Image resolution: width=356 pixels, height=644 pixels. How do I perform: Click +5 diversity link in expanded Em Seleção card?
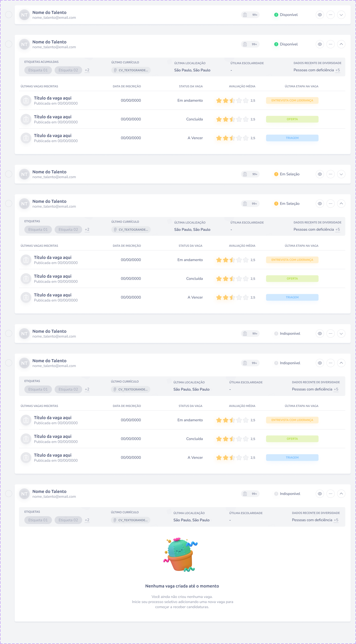[338, 230]
